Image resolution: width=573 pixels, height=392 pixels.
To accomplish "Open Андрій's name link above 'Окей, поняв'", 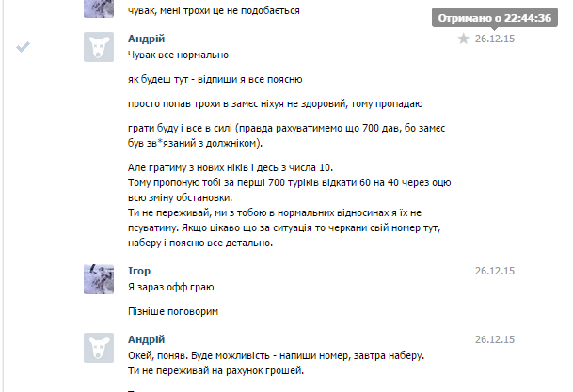I will 146,339.
